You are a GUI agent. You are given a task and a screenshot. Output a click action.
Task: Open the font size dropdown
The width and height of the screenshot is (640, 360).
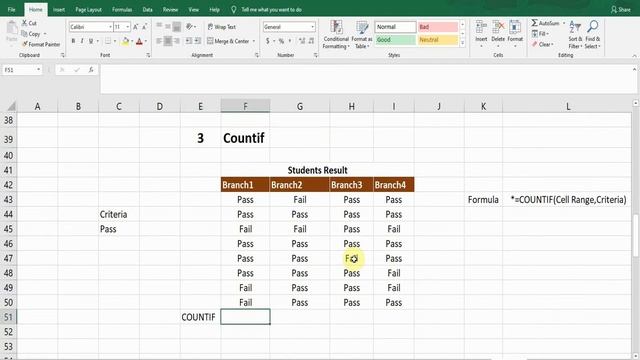pyautogui.click(x=128, y=27)
